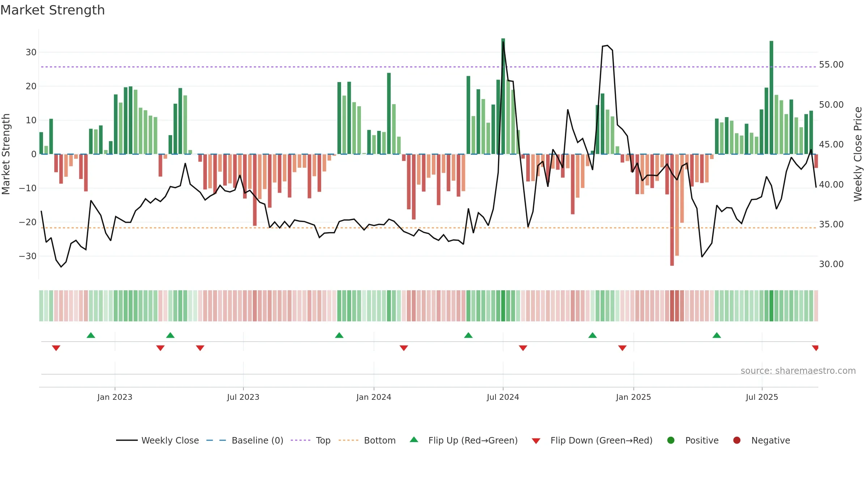868x488 pixels.
Task: Click the Flip Down triangle just after Jul 2024
Action: click(523, 348)
